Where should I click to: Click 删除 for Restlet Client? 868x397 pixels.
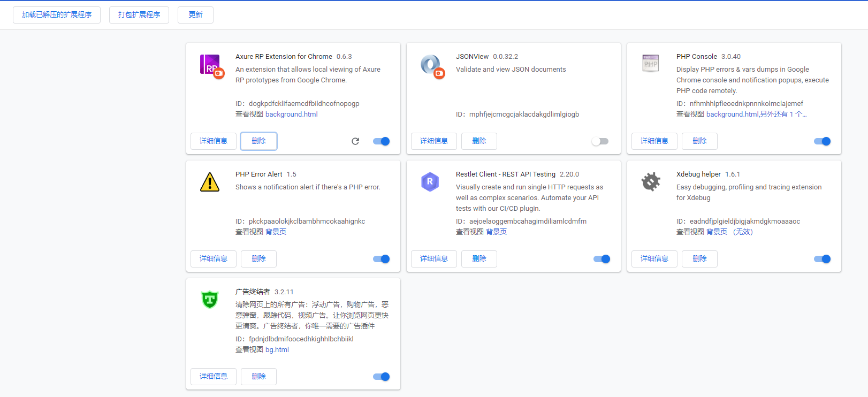[x=479, y=259]
